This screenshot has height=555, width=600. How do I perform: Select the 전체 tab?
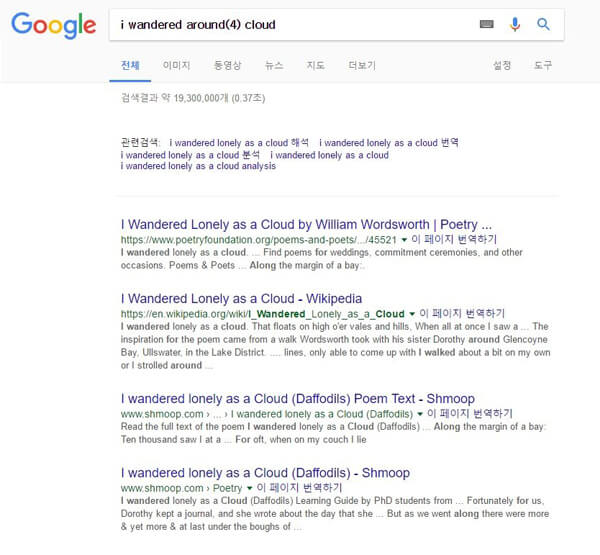(130, 65)
